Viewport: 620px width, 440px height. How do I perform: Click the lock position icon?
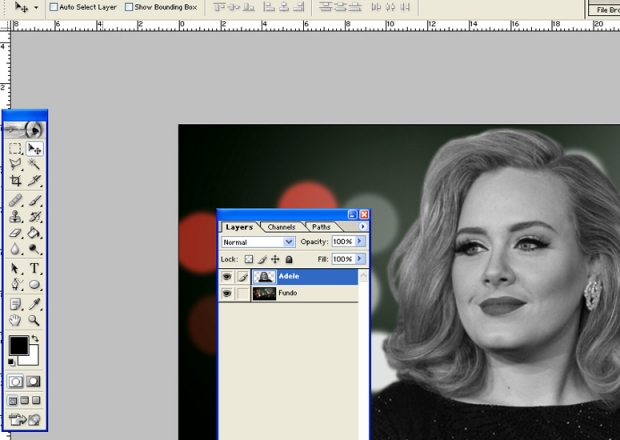coord(275,259)
